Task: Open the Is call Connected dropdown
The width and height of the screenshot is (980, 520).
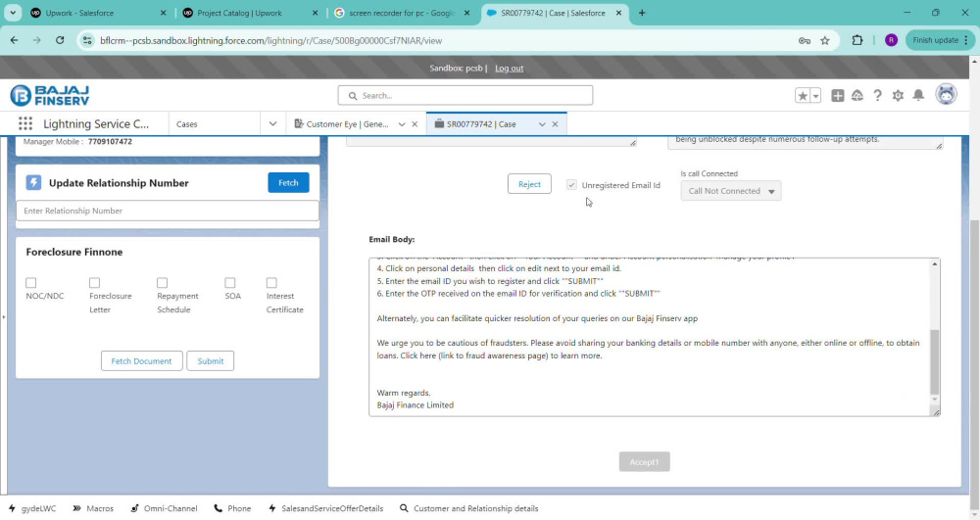Action: click(x=731, y=191)
